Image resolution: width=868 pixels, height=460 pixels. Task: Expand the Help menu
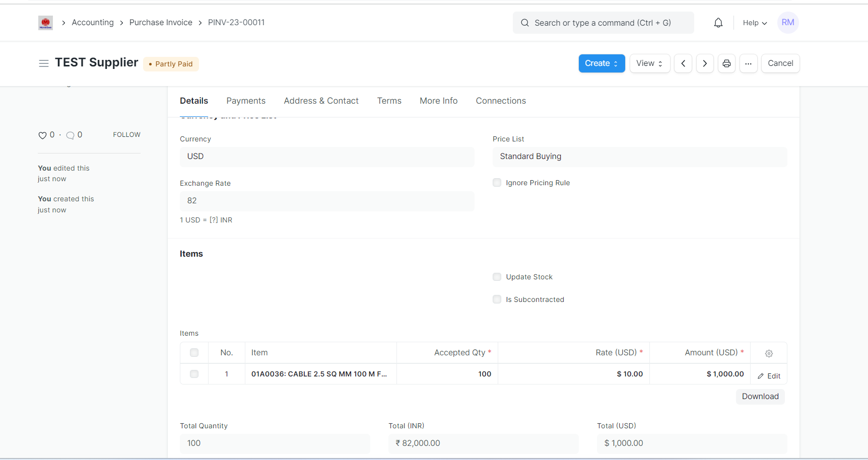[754, 23]
